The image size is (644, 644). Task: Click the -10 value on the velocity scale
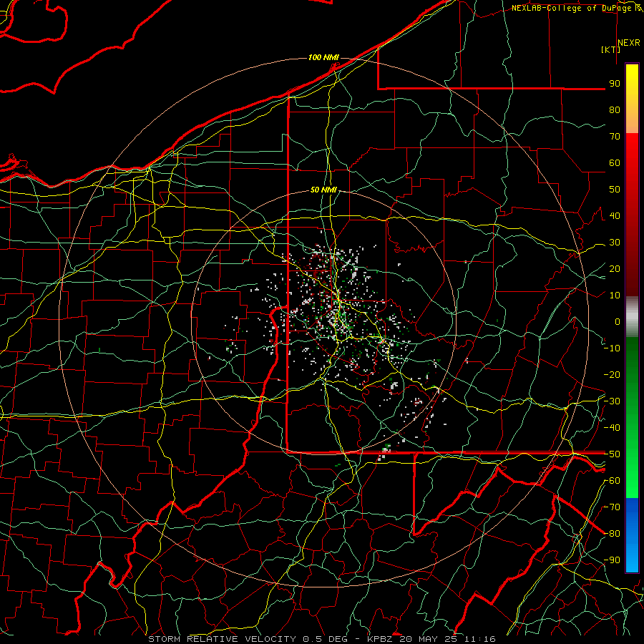point(612,348)
